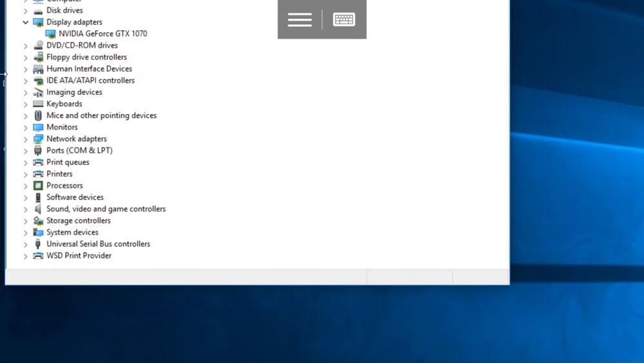Click the System devices icon
644x363 pixels.
click(38, 232)
